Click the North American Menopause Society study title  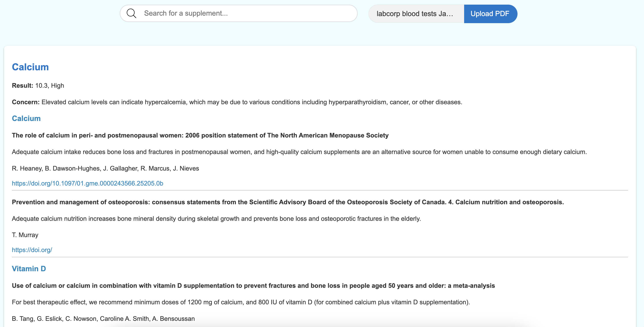coord(200,135)
